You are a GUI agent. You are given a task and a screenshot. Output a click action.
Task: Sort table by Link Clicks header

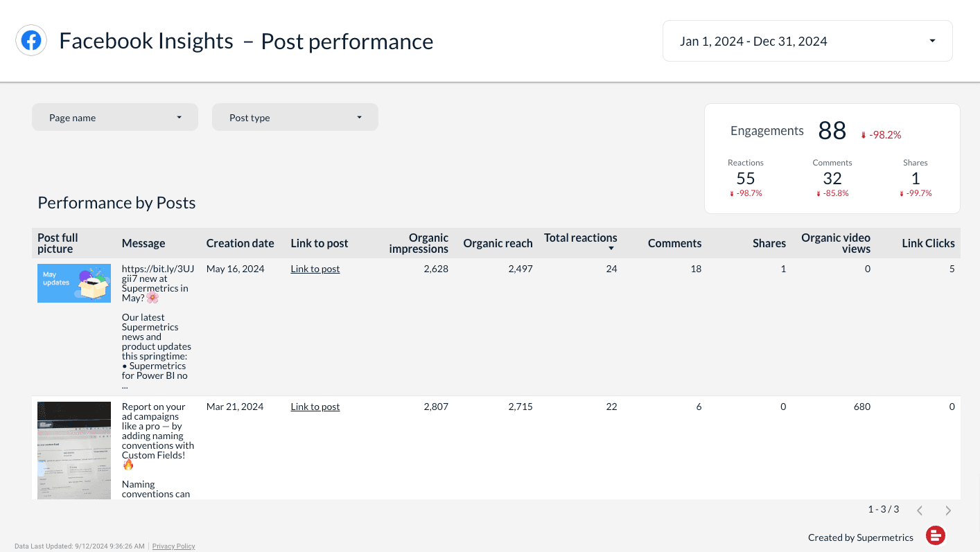coord(928,243)
